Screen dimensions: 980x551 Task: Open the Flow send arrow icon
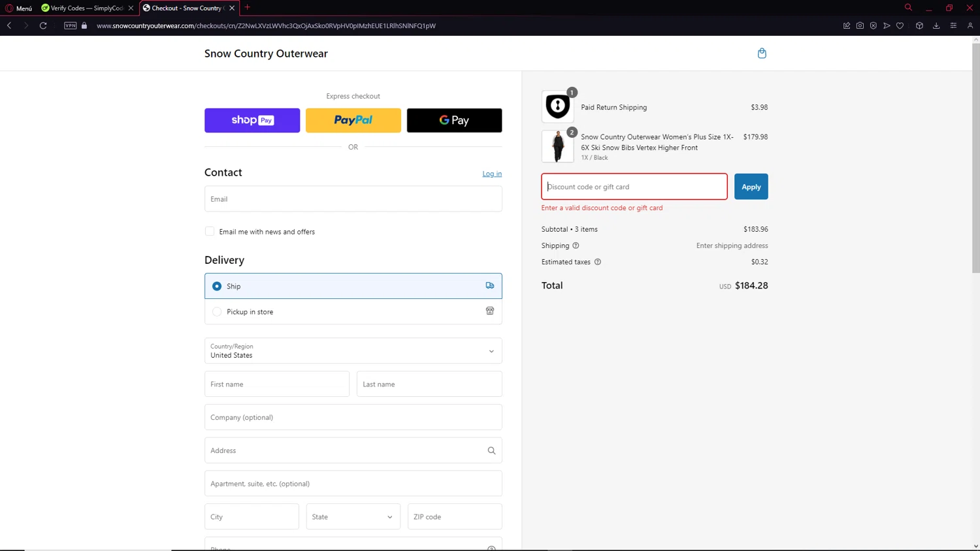[x=887, y=25]
